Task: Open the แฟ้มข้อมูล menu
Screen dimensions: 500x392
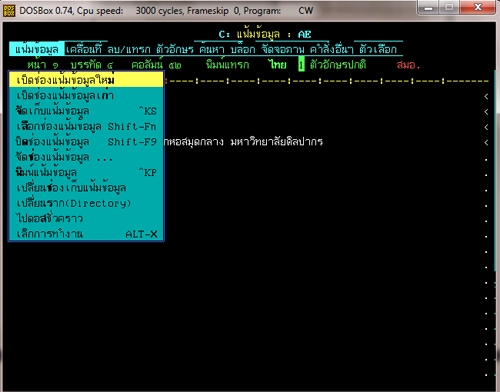Action: [37, 49]
